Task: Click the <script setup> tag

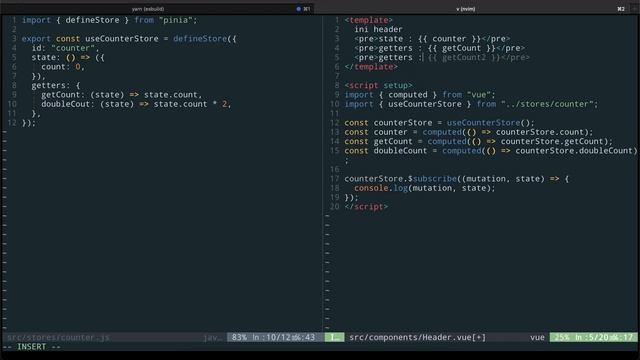Action: click(x=378, y=86)
